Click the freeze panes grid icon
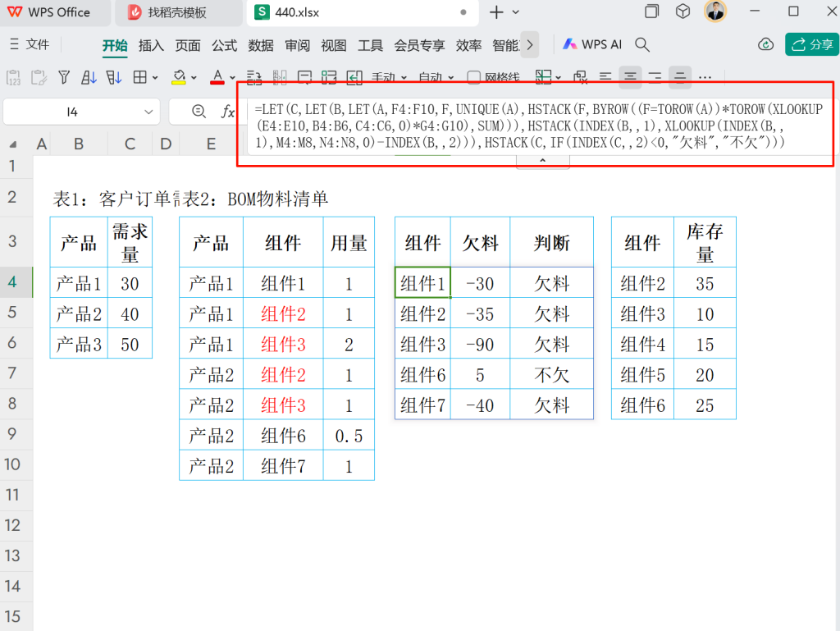This screenshot has width=840, height=631. click(x=543, y=78)
